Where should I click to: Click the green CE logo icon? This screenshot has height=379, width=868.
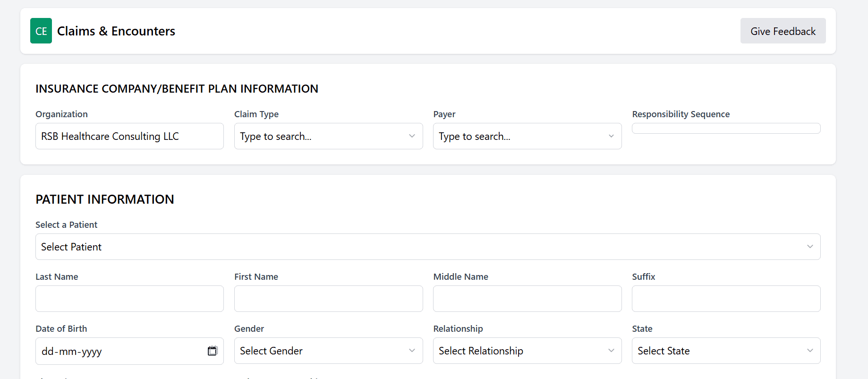click(41, 31)
